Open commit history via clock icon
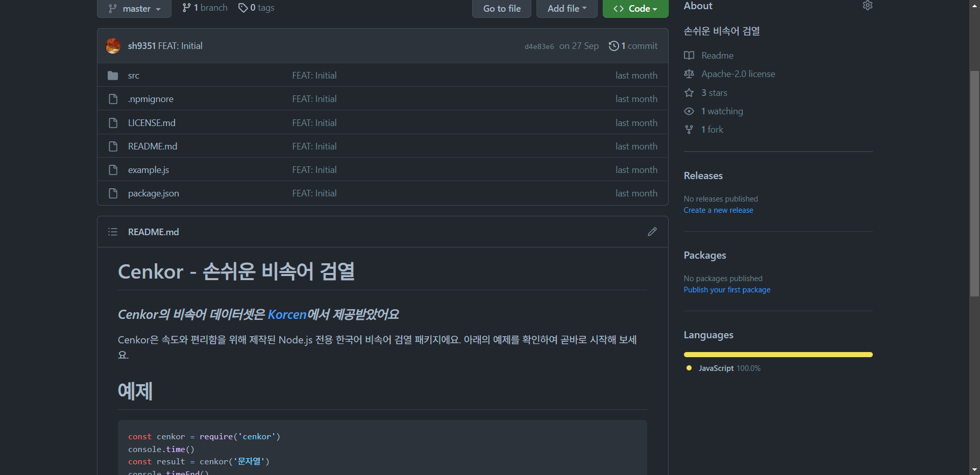This screenshot has height=475, width=980. point(614,46)
